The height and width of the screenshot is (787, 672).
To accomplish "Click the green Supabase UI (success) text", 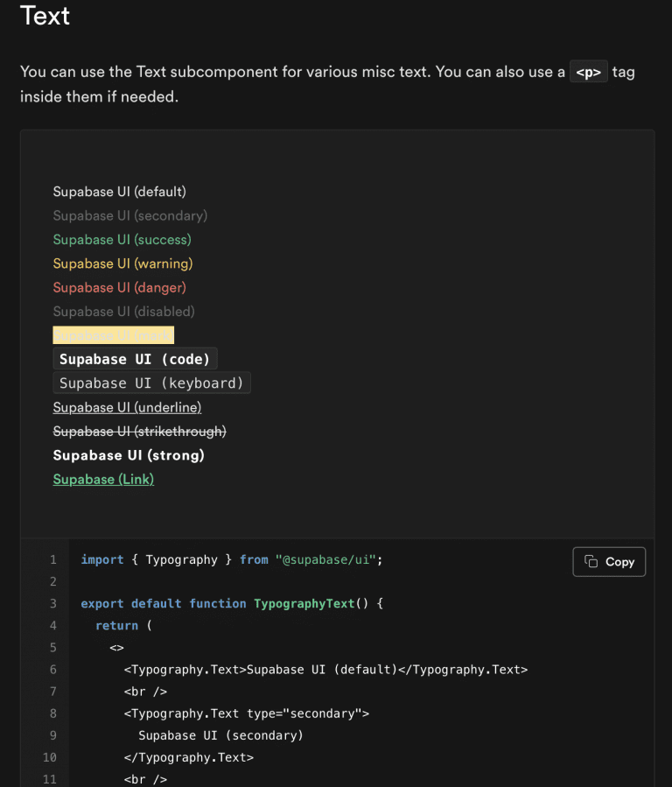I will (x=122, y=240).
